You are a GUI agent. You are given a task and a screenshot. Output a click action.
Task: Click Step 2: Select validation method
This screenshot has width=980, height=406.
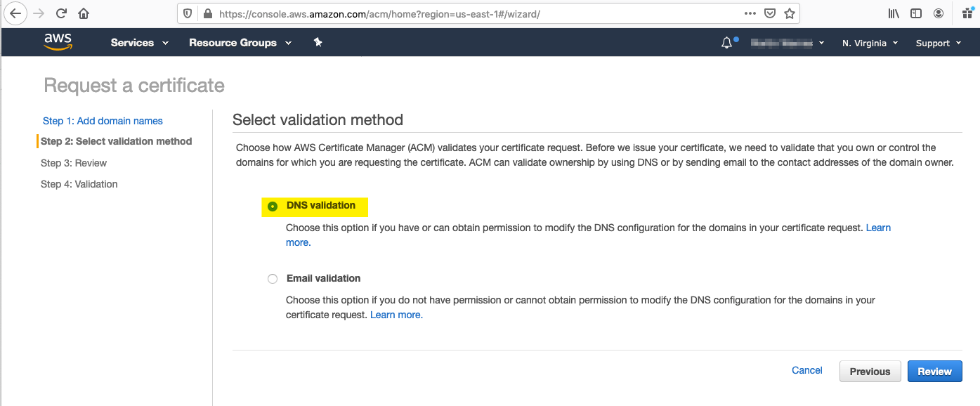pos(116,141)
